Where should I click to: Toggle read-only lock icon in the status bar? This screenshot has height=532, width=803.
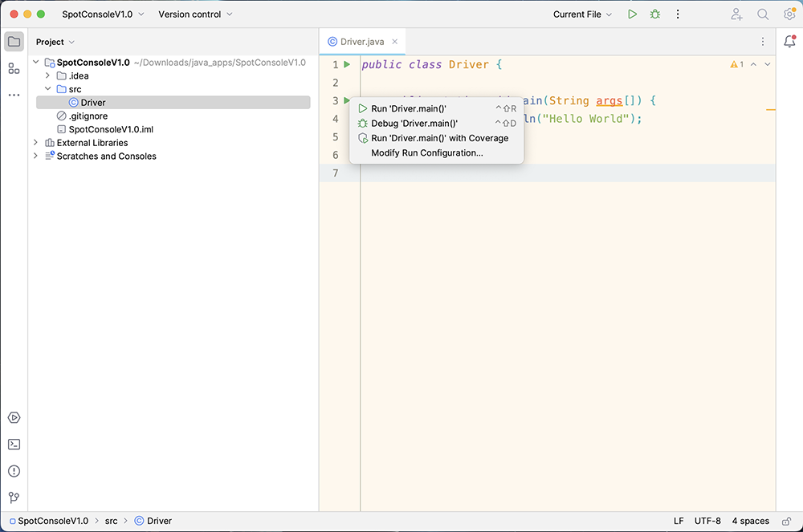click(787, 521)
